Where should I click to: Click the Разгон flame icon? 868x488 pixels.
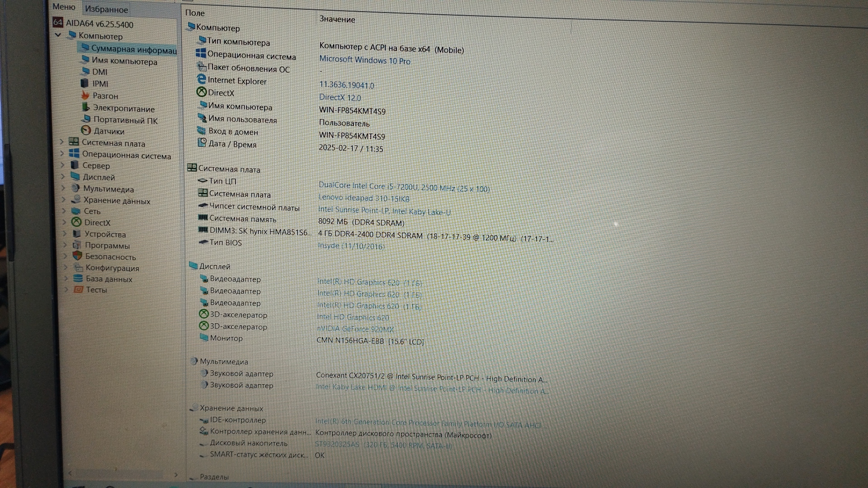[x=85, y=95]
